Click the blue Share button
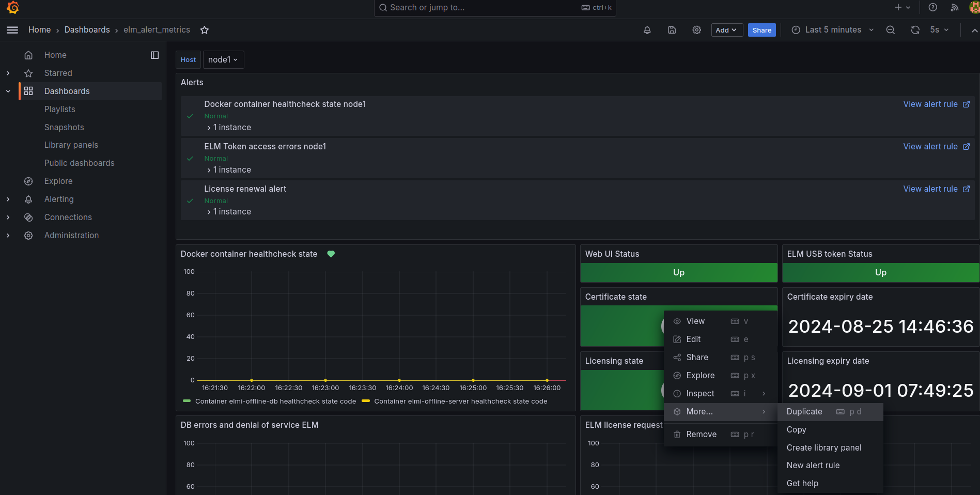The height and width of the screenshot is (495, 980). pos(761,30)
